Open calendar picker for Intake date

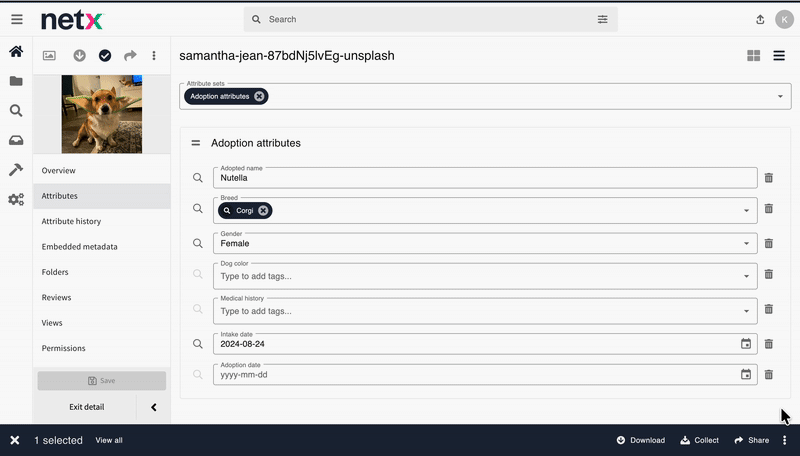tap(745, 344)
